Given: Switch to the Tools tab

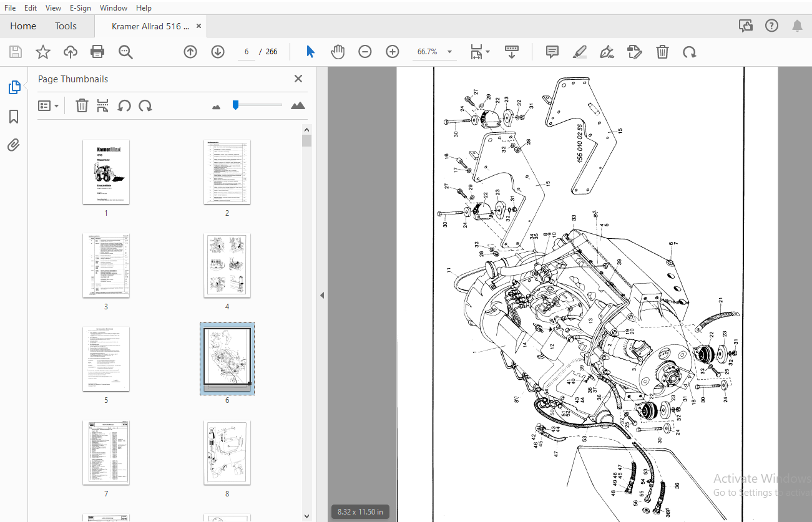Looking at the screenshot, I should [66, 26].
